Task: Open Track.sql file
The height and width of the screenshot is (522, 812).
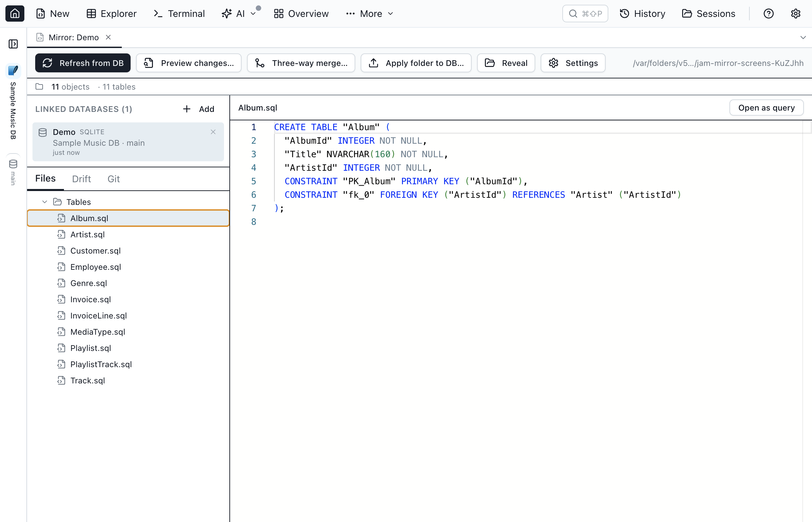Action: tap(128, 381)
